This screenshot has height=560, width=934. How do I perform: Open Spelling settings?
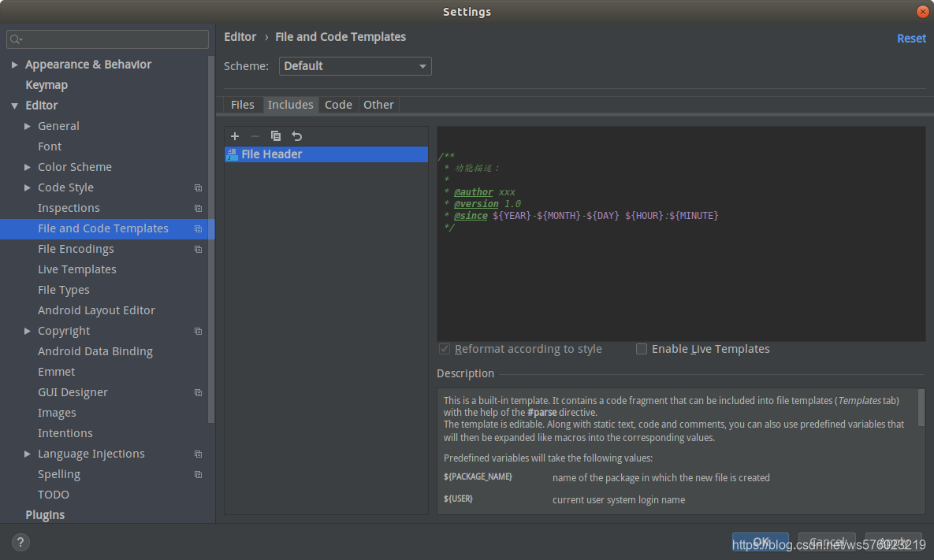coord(59,475)
